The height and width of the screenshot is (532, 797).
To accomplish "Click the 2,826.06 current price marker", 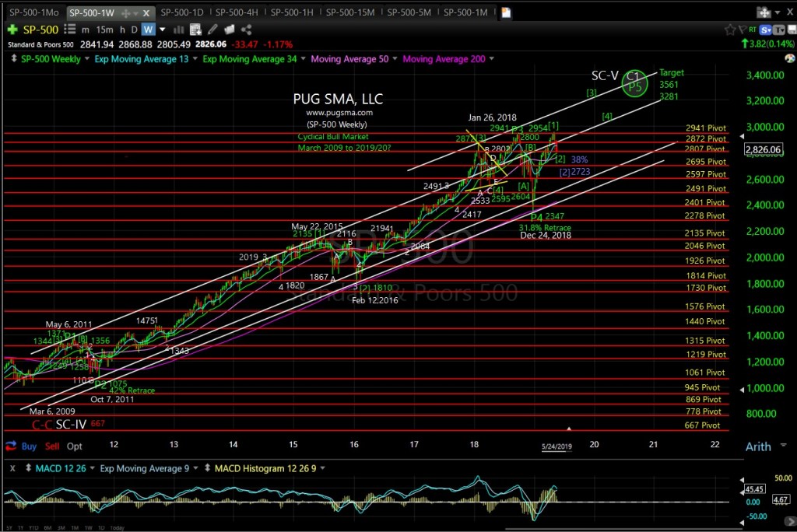I will pos(763,149).
